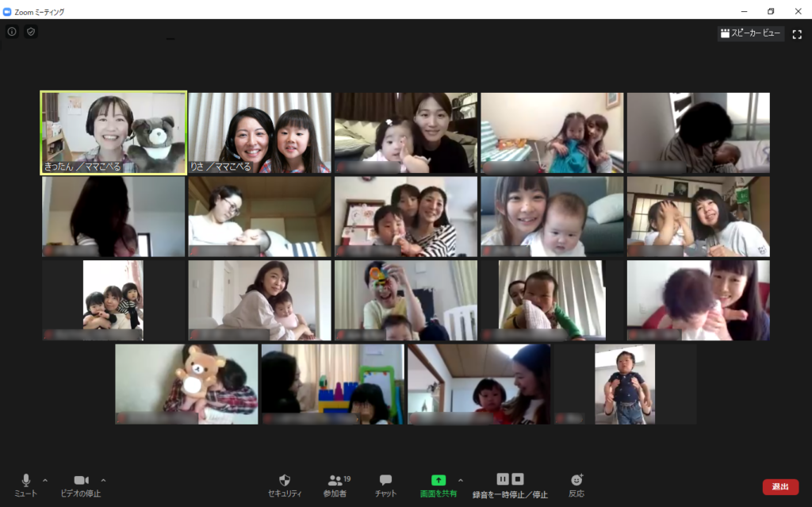This screenshot has height=507, width=812.
Task: Enter full screen mode
Action: (797, 34)
